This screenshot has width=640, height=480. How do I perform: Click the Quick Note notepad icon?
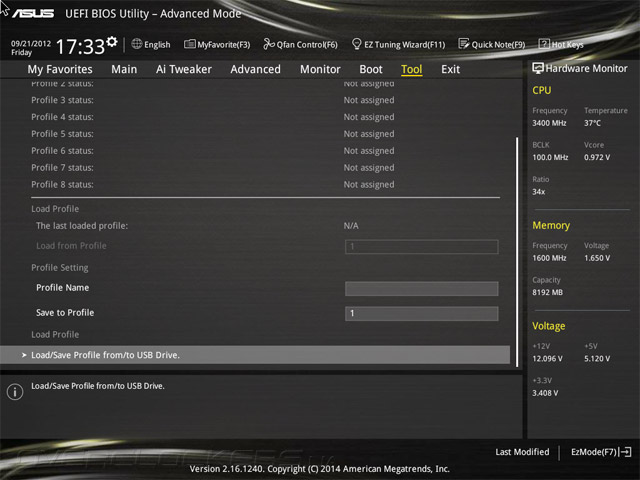point(464,44)
